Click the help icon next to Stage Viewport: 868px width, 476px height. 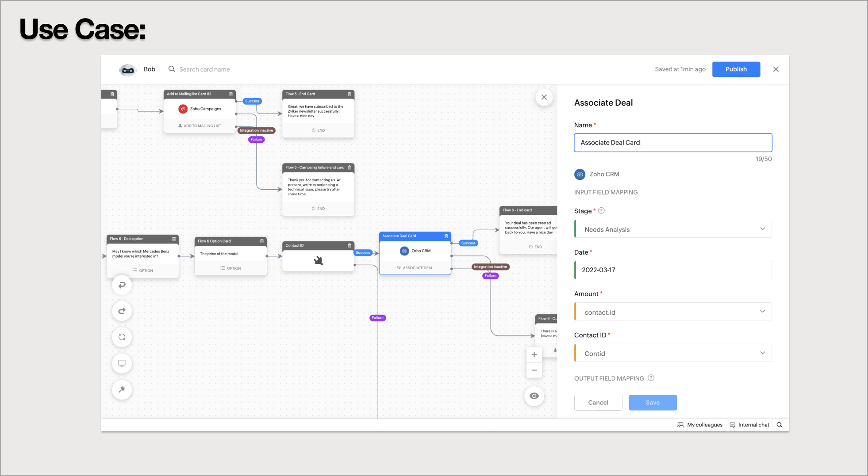[x=601, y=211]
